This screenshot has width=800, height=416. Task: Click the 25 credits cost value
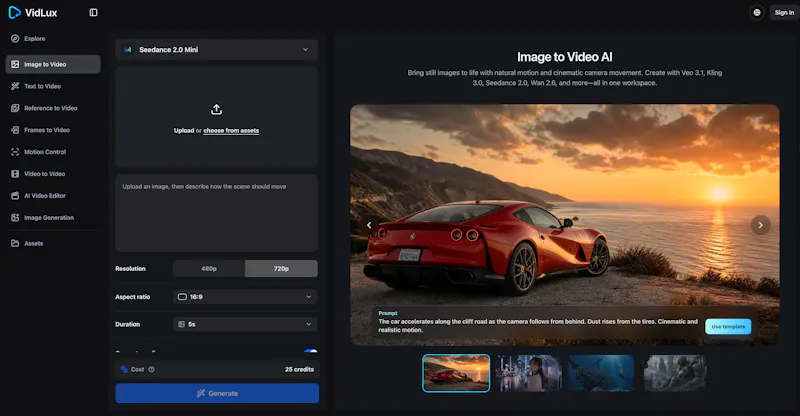[299, 370]
